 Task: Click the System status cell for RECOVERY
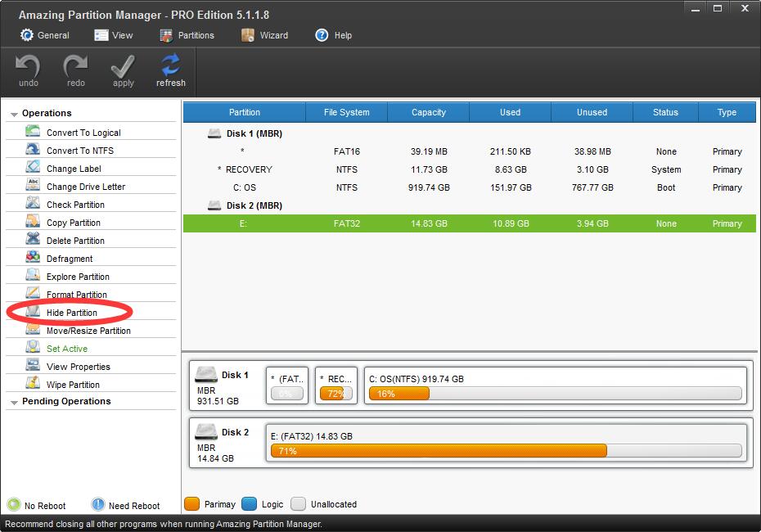click(x=666, y=169)
